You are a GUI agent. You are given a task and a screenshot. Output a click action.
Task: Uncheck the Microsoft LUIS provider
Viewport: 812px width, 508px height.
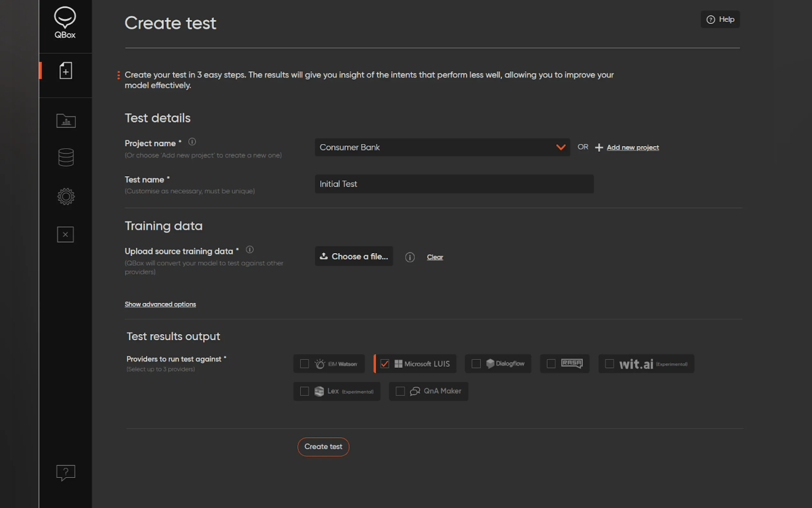point(385,364)
